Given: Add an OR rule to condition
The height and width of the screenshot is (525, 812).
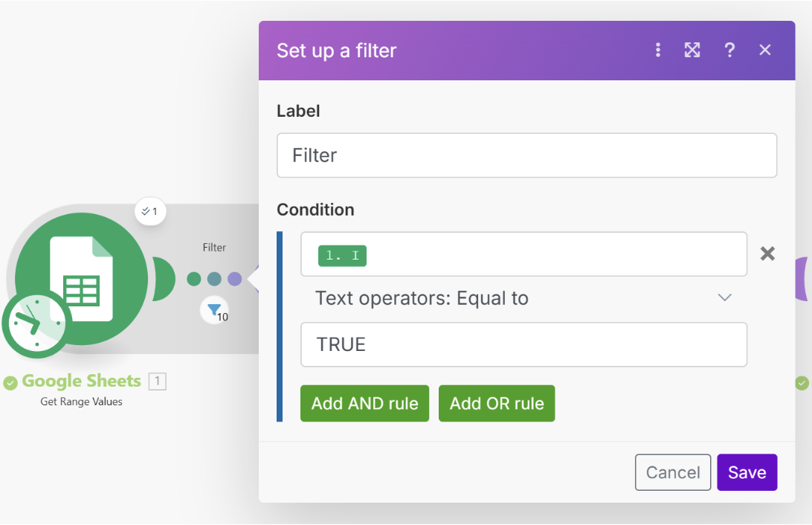Looking at the screenshot, I should coord(497,403).
